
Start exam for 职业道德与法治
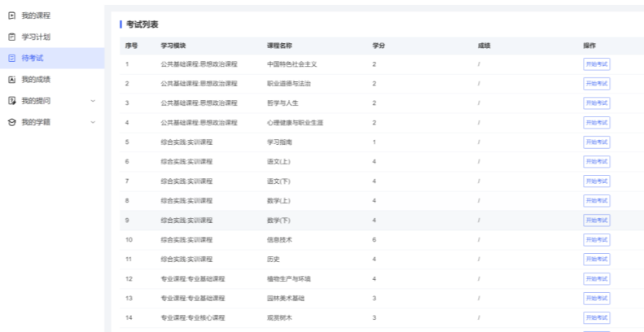click(x=596, y=84)
